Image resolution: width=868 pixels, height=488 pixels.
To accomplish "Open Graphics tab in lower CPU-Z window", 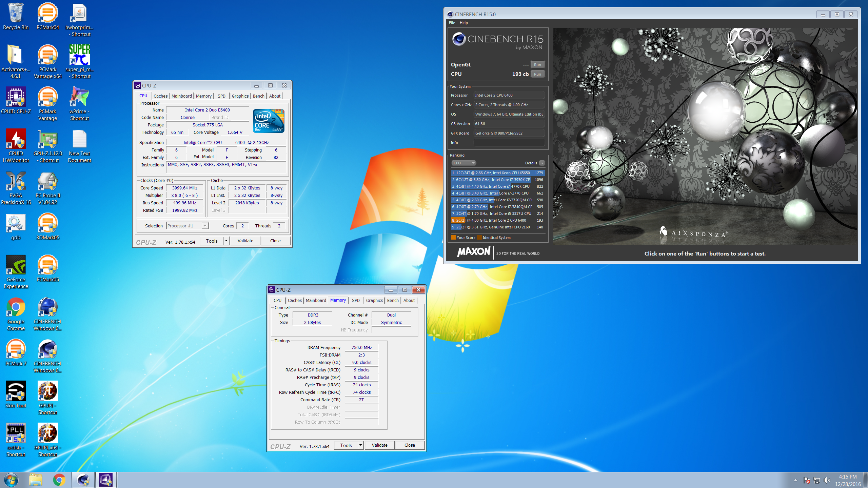I will (374, 301).
